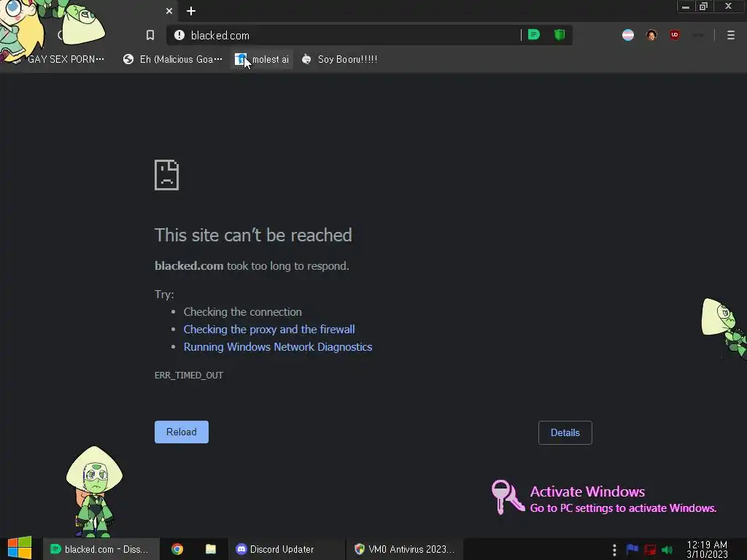Viewport: 747px width, 560px height.
Task: Switch to Discord Updater taskbar item
Action: pos(286,549)
